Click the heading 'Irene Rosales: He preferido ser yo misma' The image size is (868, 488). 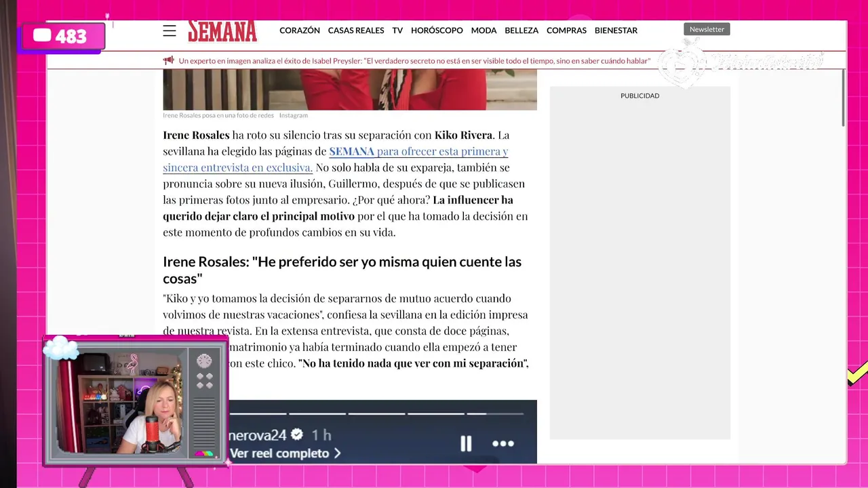coord(342,270)
